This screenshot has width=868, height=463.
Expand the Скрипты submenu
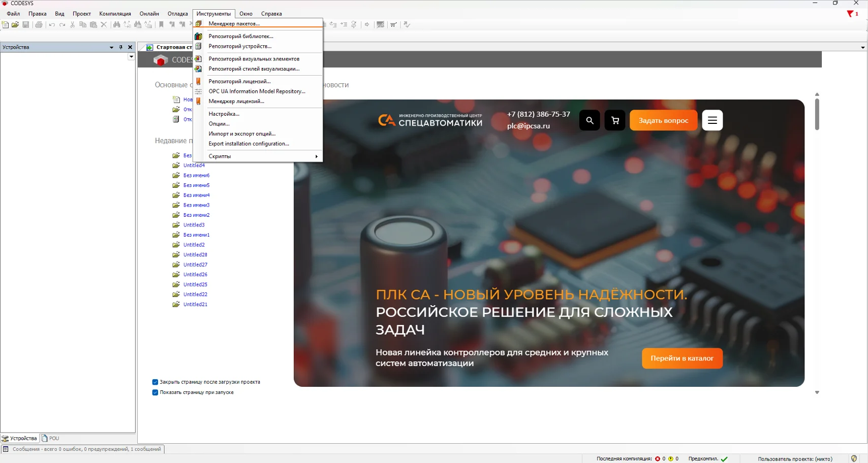tap(258, 156)
